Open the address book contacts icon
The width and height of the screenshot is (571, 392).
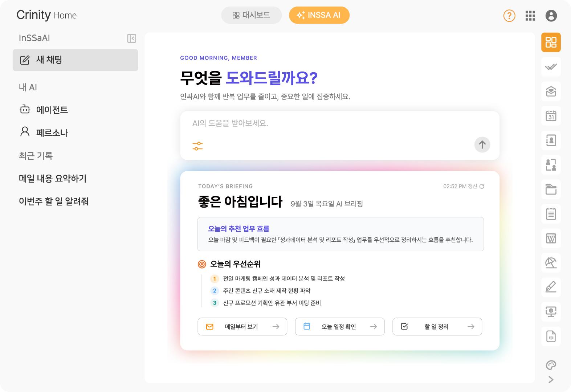pyautogui.click(x=551, y=140)
